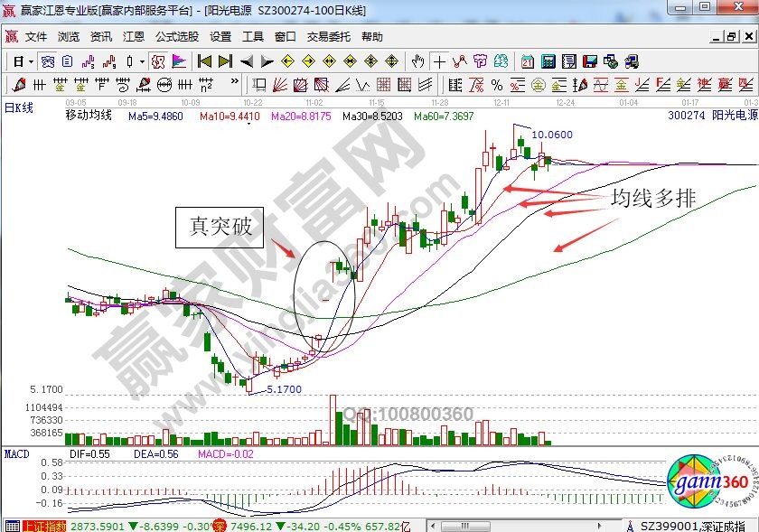
Task: Open the 公式选股 menu
Action: click(177, 37)
